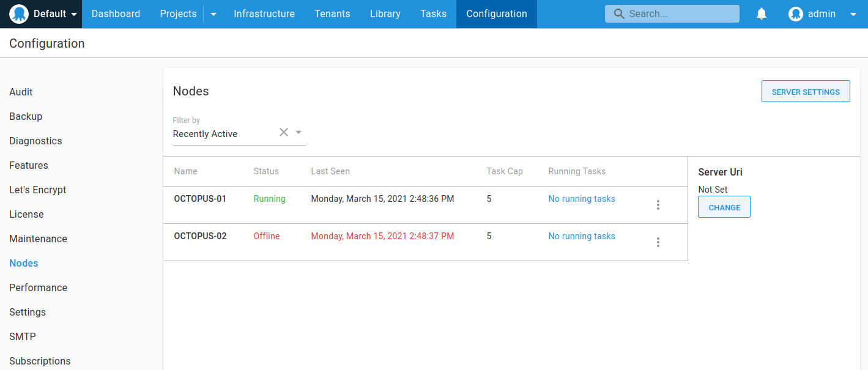Click the Server Settings button
Viewport: 868px width, 370px height.
tap(806, 91)
